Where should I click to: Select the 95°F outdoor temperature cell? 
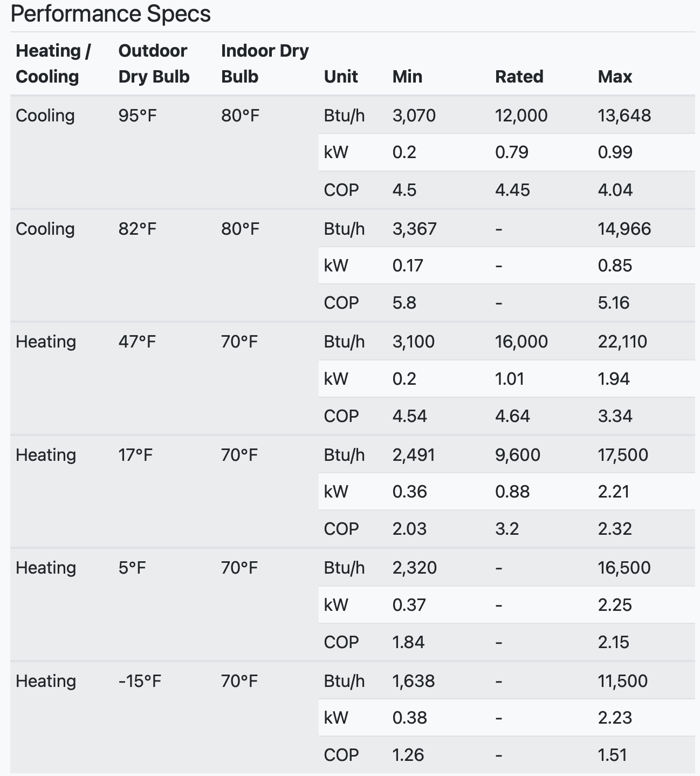138,115
